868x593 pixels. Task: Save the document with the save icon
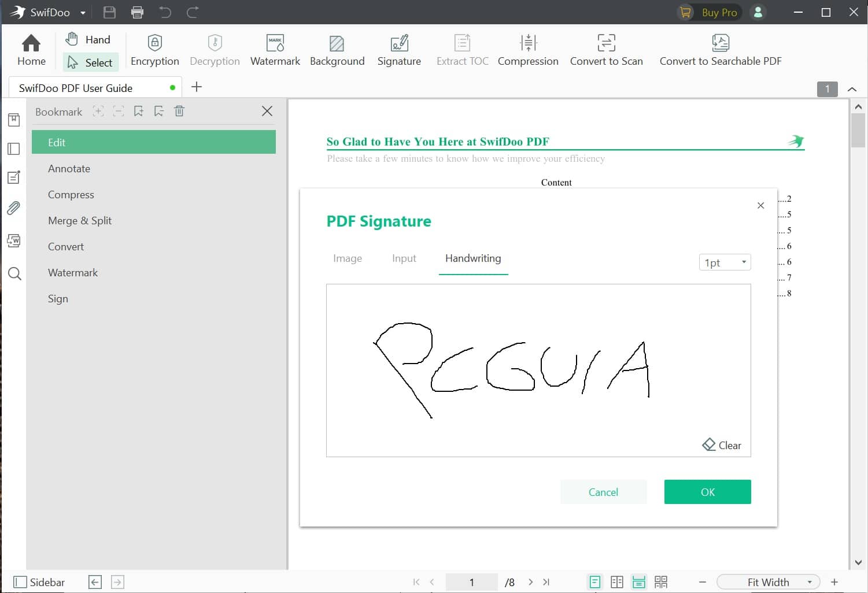109,12
